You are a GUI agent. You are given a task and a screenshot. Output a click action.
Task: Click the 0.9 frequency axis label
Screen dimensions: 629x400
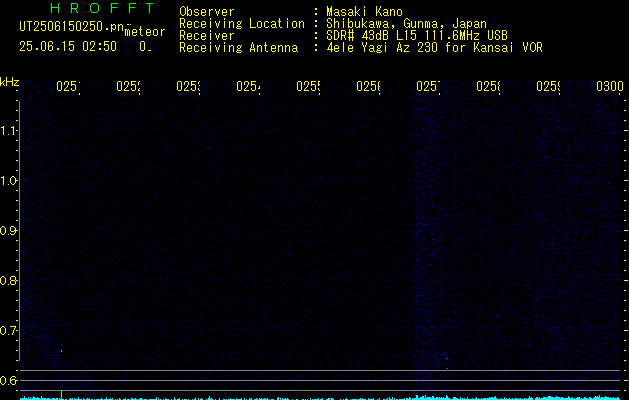coord(9,231)
